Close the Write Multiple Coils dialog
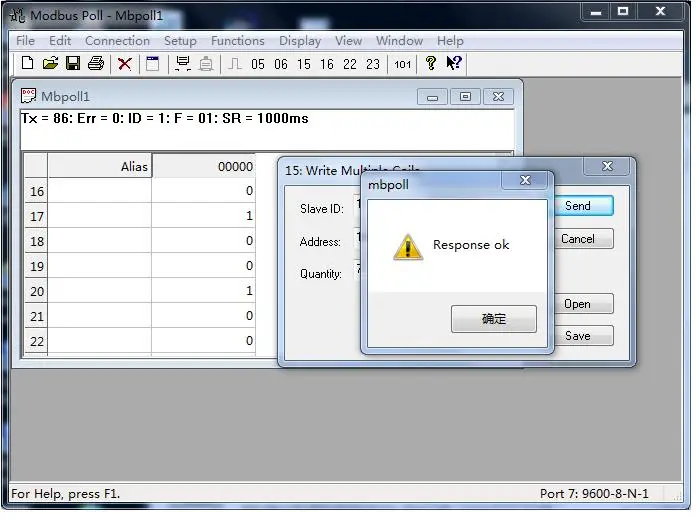This screenshot has width=696, height=521. 607,166
